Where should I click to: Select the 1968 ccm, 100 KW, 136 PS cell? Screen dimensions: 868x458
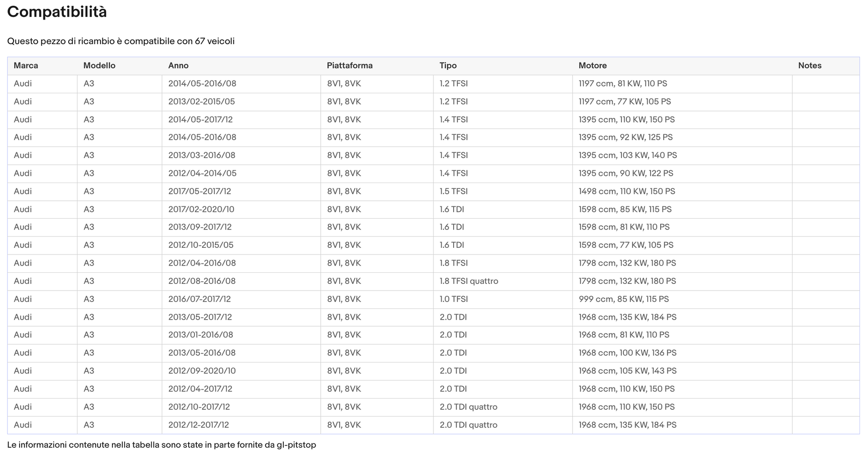point(627,353)
